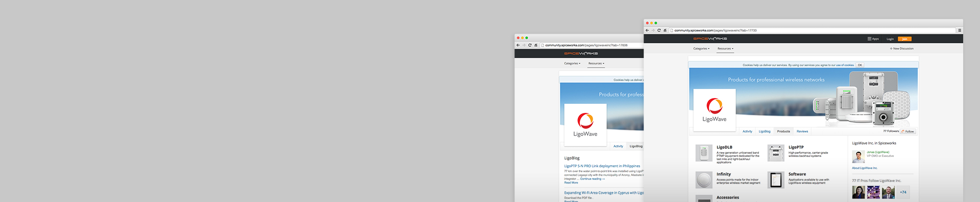This screenshot has height=202, width=980.
Task: Click the Accessories heading
Action: point(728,197)
